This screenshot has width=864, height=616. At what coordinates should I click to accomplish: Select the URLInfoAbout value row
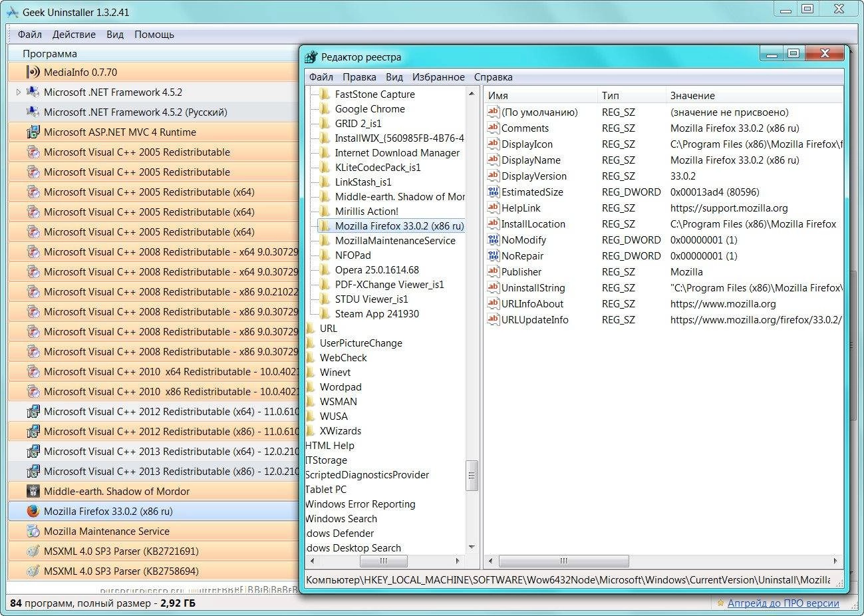[663, 303]
